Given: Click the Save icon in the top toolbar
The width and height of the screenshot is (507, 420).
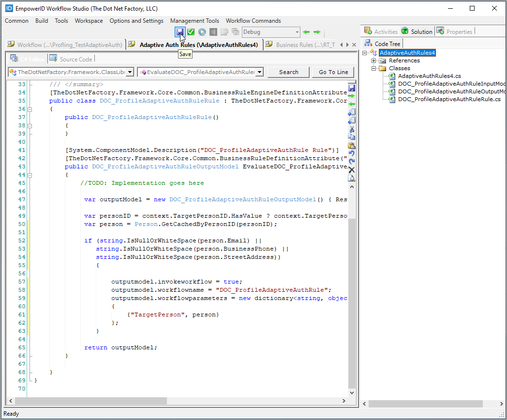Looking at the screenshot, I should pos(180,32).
